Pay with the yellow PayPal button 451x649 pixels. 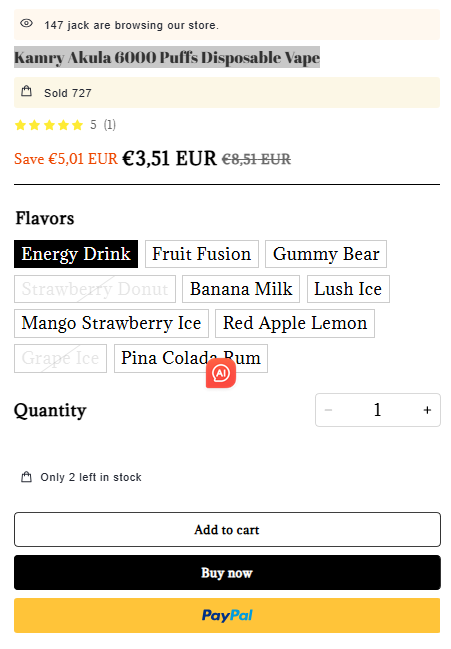[x=227, y=615]
